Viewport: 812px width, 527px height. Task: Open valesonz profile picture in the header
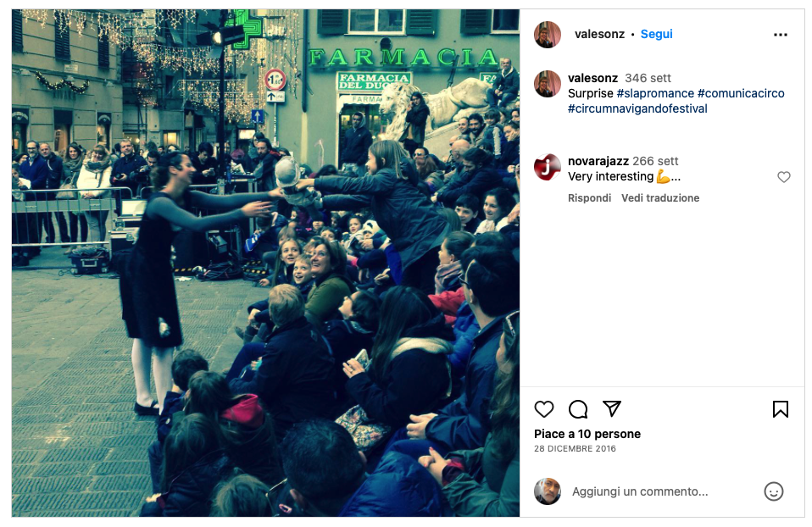coord(548,35)
